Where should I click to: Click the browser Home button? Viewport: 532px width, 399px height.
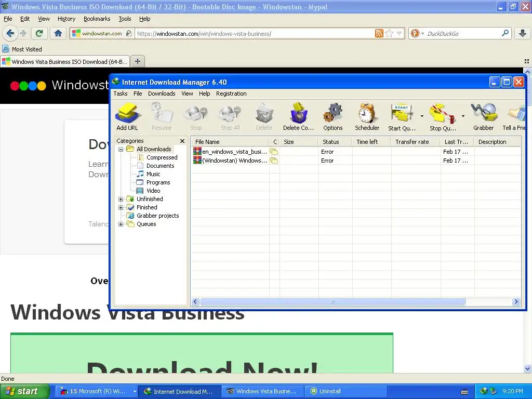58,33
